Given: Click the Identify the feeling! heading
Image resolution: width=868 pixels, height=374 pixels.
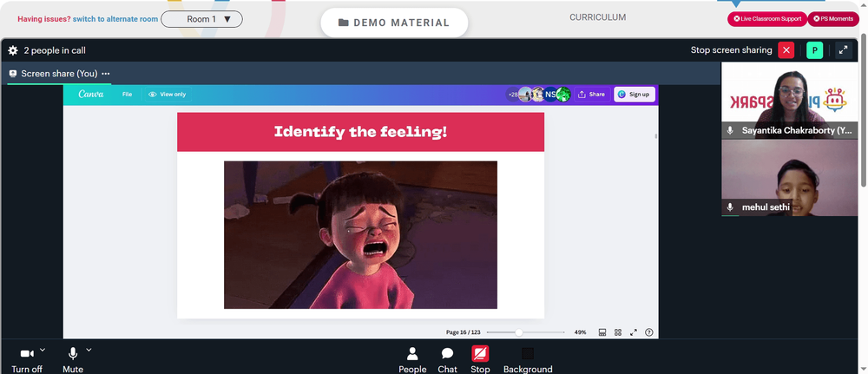Looking at the screenshot, I should coord(360,132).
